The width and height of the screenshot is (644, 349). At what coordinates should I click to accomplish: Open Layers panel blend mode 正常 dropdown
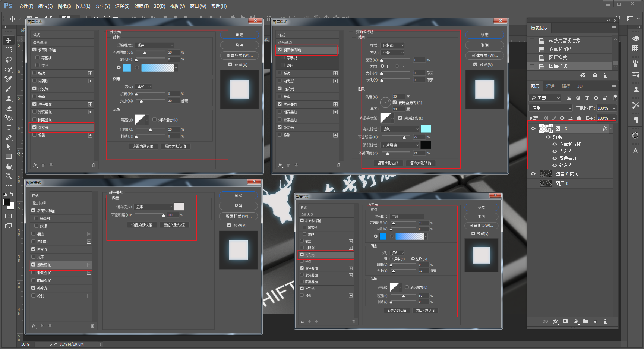(x=550, y=108)
